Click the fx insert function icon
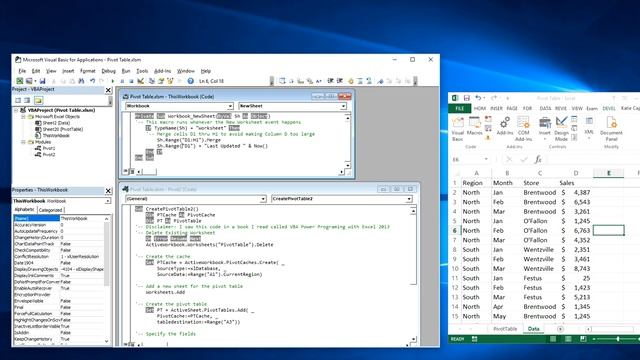 pyautogui.click(x=538, y=159)
